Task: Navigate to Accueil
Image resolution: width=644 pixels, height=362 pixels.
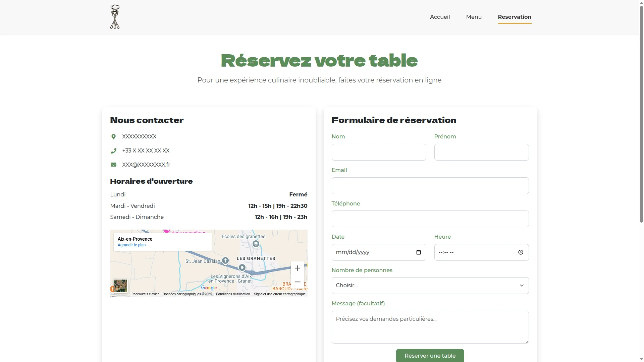Action: pos(440,17)
